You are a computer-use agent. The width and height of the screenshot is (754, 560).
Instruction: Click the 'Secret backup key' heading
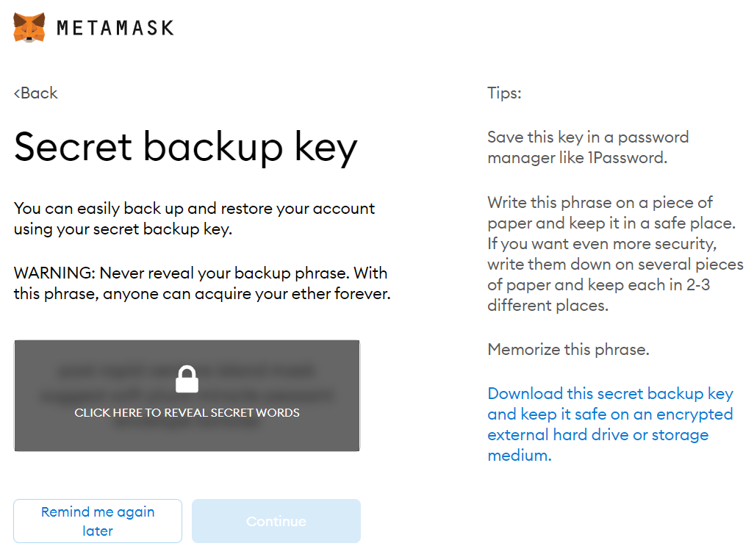[185, 147]
